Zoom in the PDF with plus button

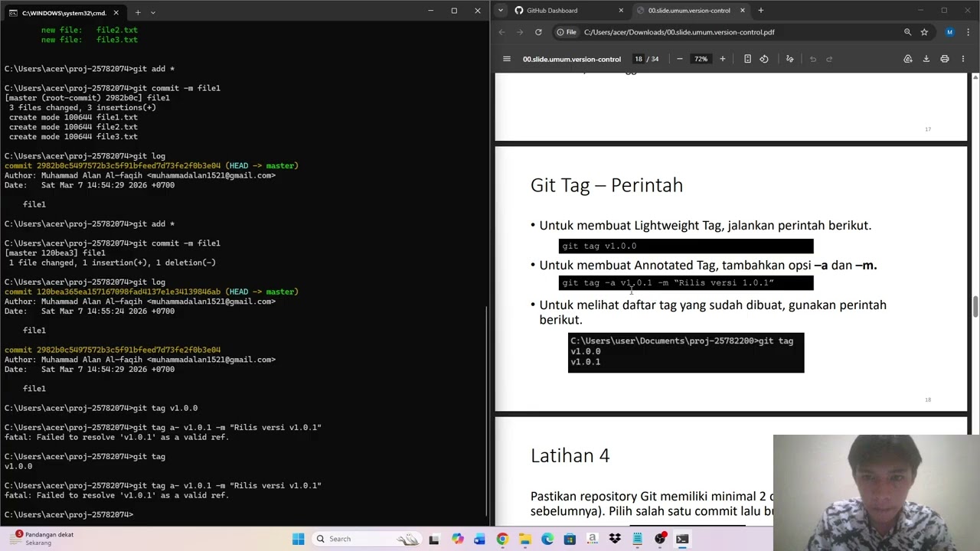tap(722, 59)
